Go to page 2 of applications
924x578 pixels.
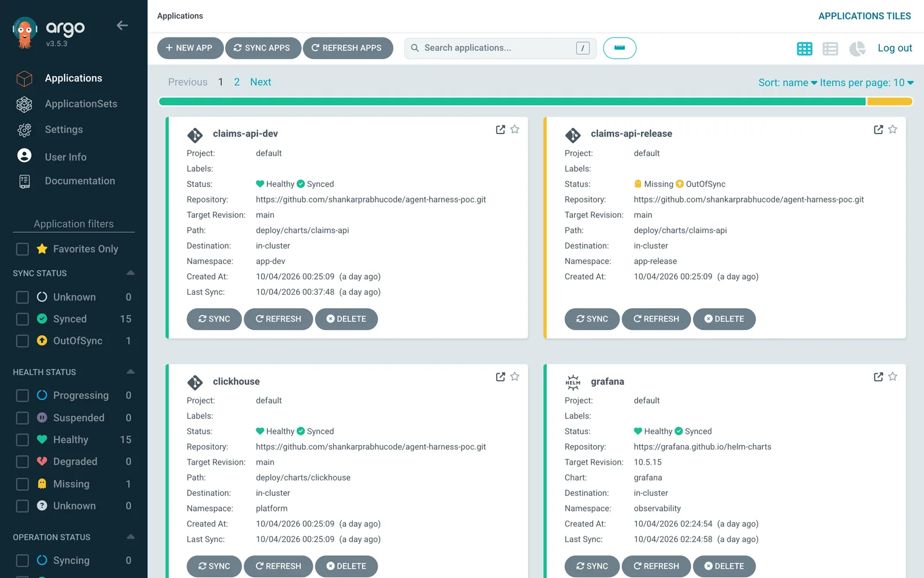coord(237,82)
